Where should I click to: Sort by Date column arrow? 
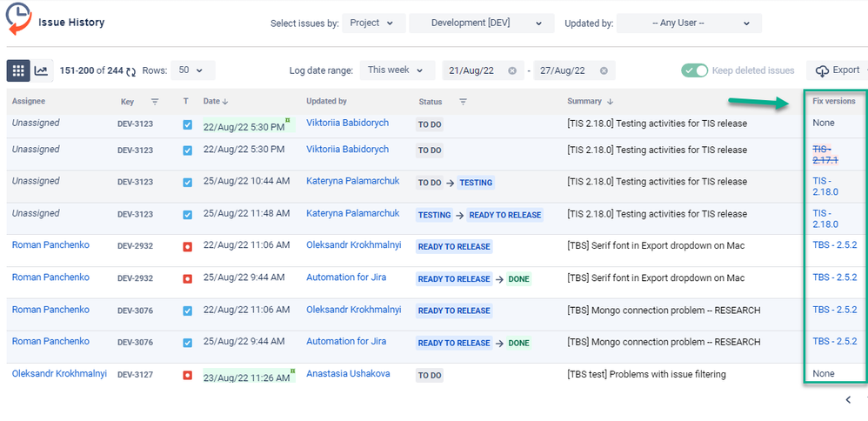click(225, 102)
